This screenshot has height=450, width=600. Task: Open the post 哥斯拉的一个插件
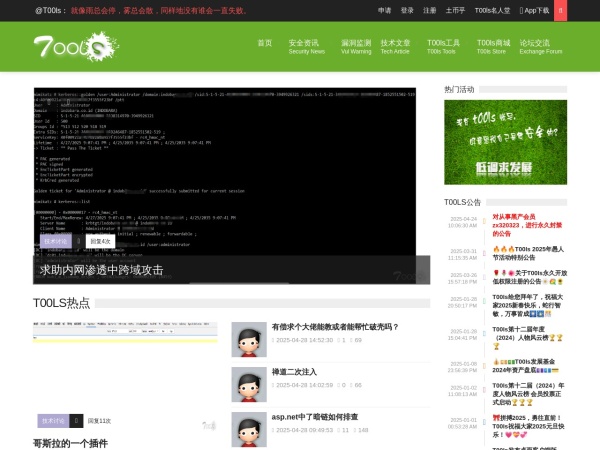[70, 443]
